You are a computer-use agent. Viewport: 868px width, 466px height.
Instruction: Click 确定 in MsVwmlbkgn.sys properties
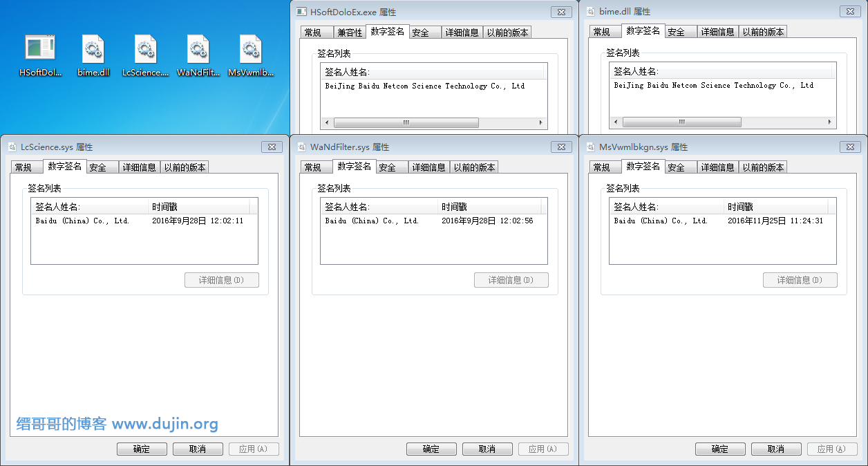pos(720,449)
